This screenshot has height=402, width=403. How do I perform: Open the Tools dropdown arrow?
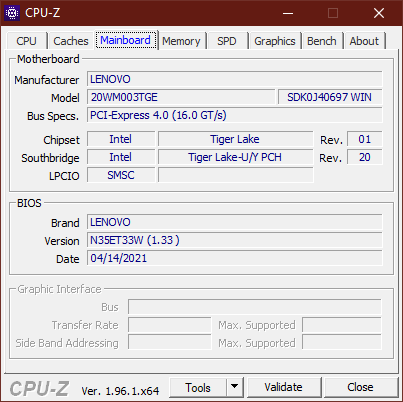tap(235, 387)
